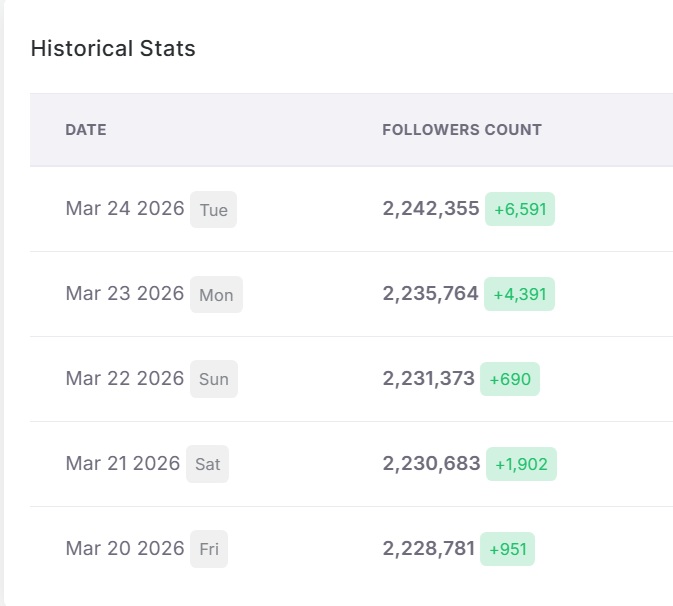The image size is (673, 606).
Task: Click the Historical Stats heading
Action: (x=113, y=48)
